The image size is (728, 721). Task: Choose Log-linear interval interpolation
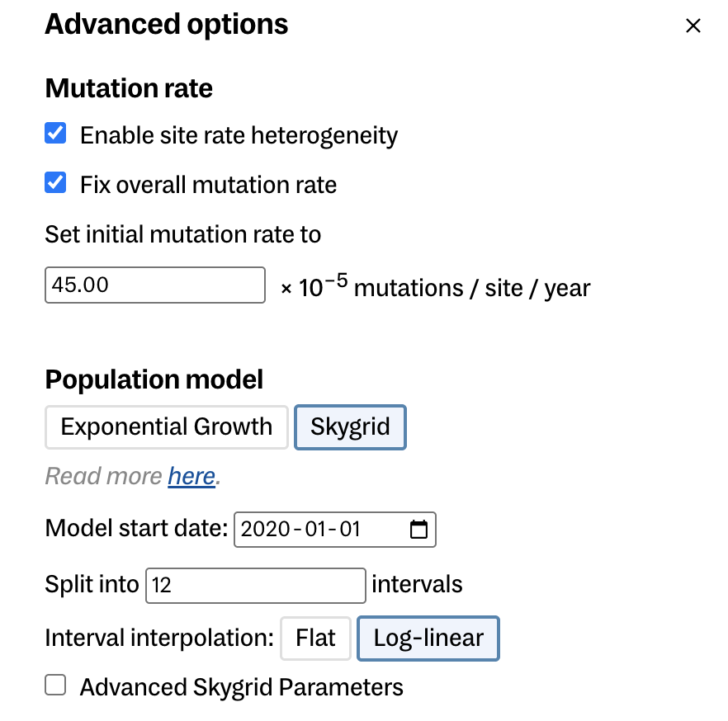428,639
